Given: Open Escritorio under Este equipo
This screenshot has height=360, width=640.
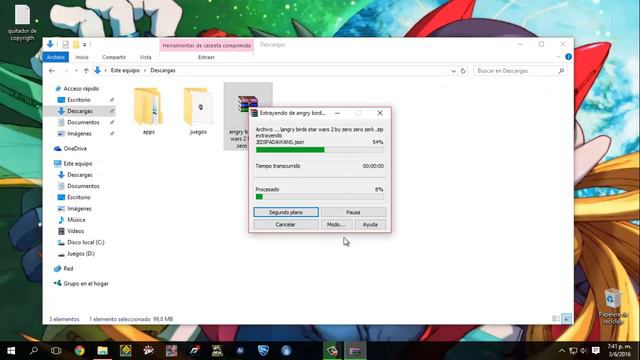Looking at the screenshot, I should pos(79,198).
